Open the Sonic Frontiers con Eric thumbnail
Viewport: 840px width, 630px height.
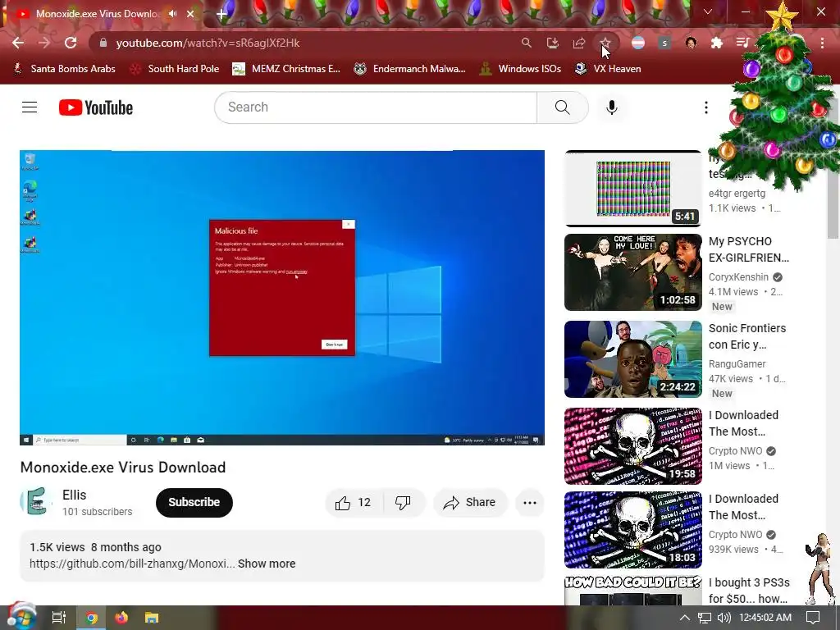[632, 359]
